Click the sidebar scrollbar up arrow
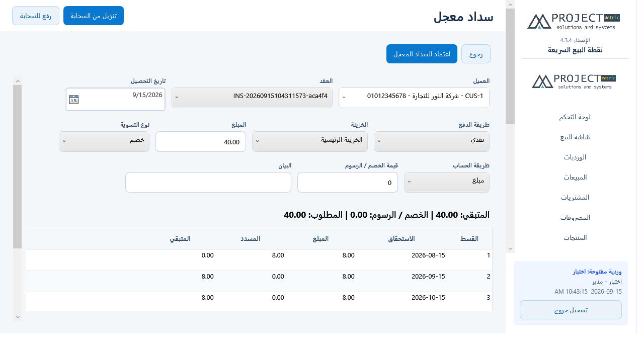Image resolution: width=644 pixels, height=352 pixels. pos(510,5)
